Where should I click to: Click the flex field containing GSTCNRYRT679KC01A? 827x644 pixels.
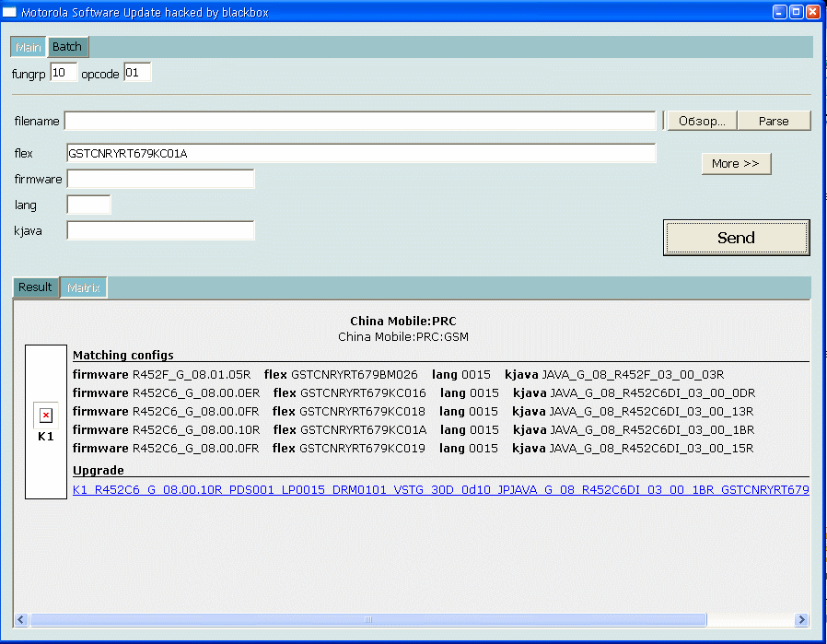(x=361, y=154)
